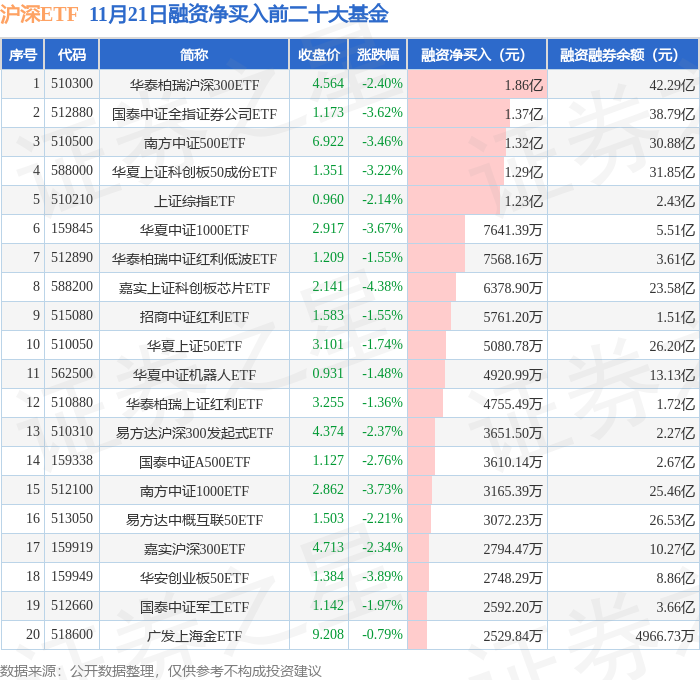Select 华泰柏瑞中证红利低波ETF name cell

pos(194,259)
